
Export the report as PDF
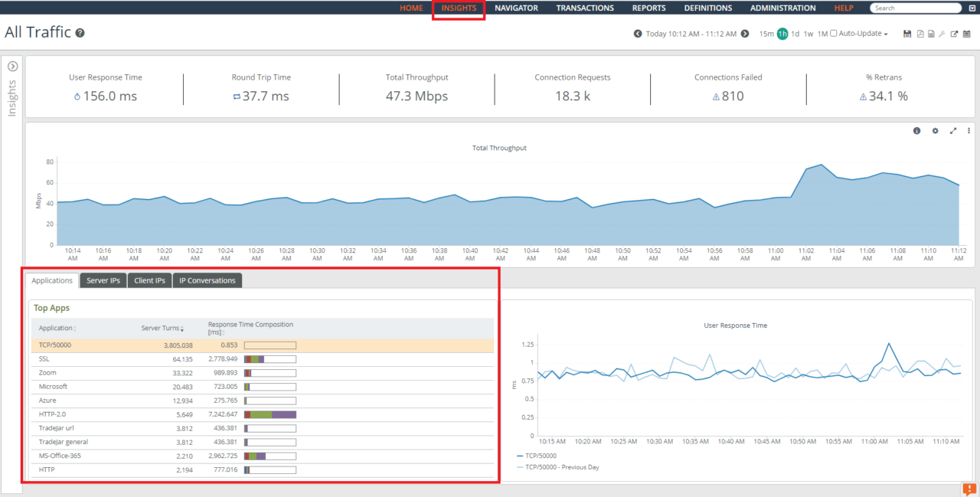[920, 34]
